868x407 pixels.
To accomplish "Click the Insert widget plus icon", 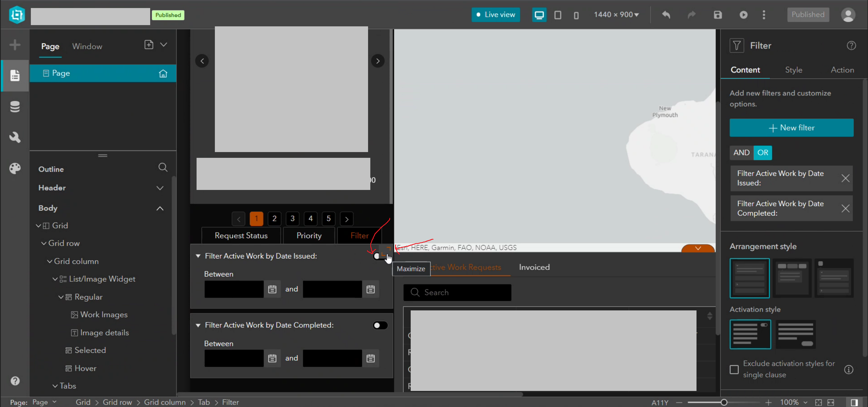I will click(x=15, y=44).
